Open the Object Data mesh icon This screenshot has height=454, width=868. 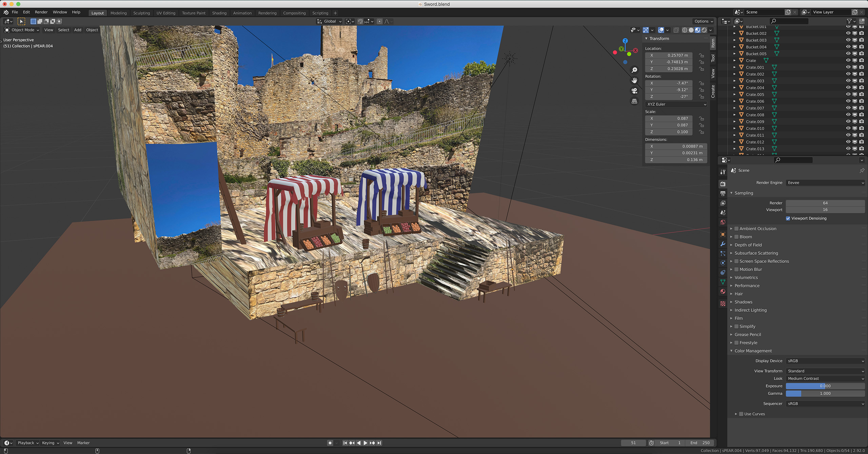coord(723,282)
